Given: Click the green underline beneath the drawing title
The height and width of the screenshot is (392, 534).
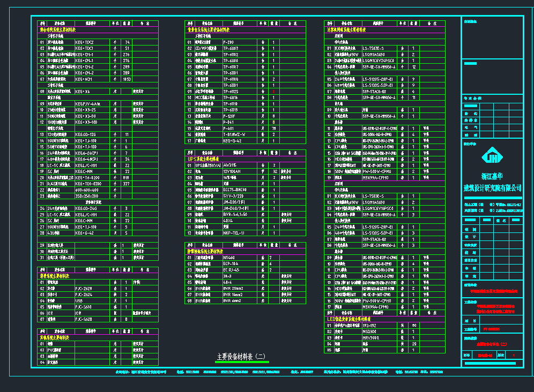Looking at the screenshot, I should (x=242, y=363).
